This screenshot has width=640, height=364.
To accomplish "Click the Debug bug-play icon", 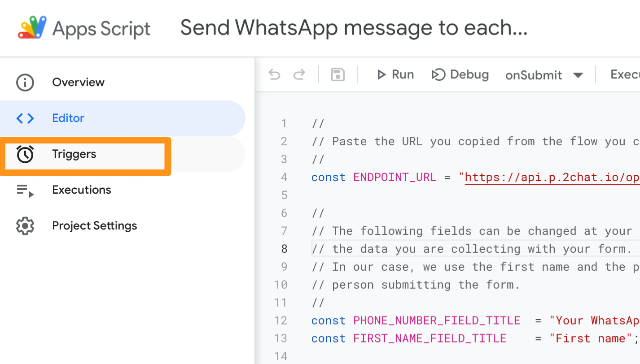I will pyautogui.click(x=438, y=74).
